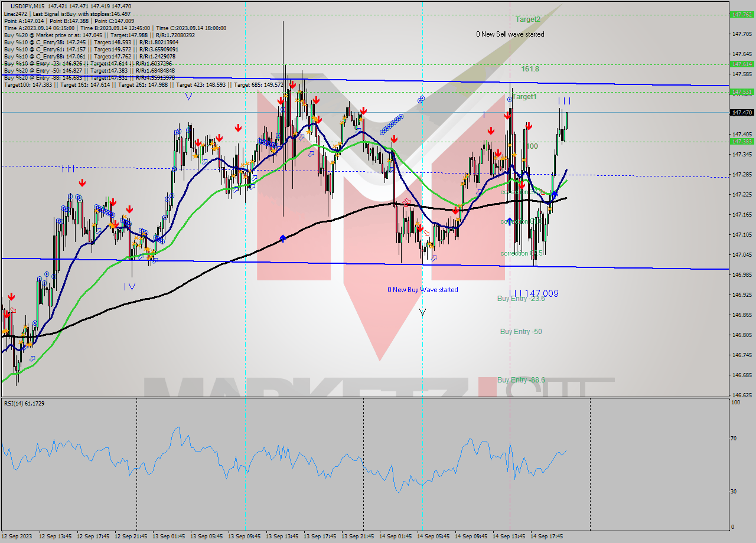The image size is (756, 543).
Task: Click the green 147.531 price tag
Action: pos(741,92)
